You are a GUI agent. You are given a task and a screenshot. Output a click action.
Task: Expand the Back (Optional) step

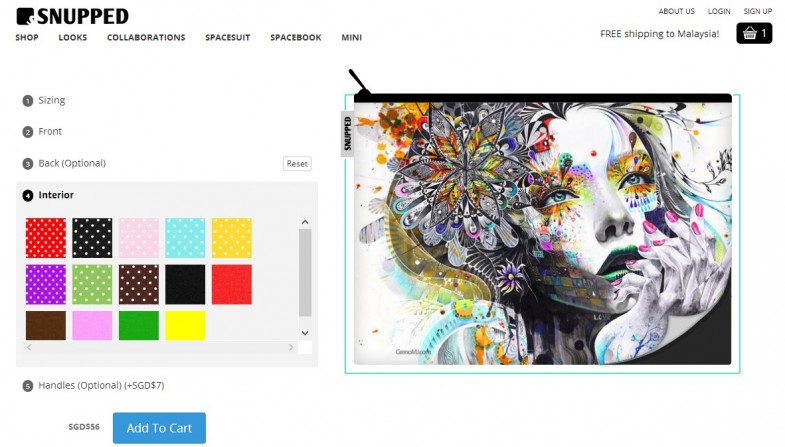[x=72, y=163]
